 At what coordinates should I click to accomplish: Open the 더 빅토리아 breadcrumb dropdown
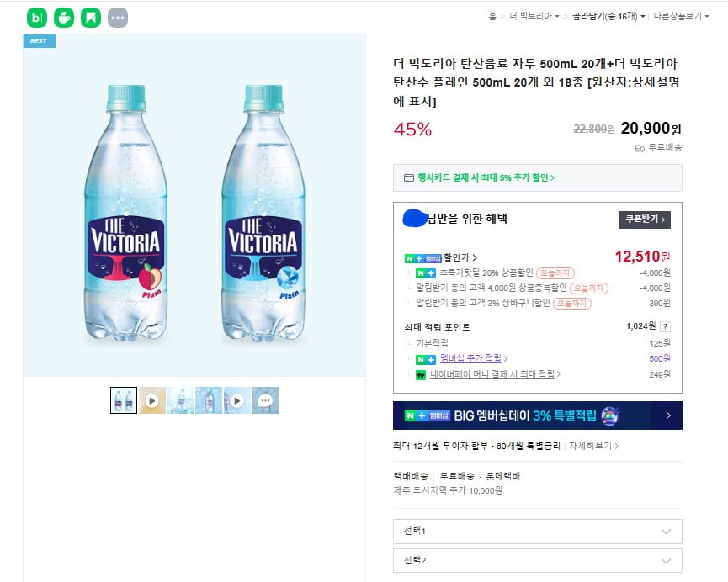(x=534, y=16)
